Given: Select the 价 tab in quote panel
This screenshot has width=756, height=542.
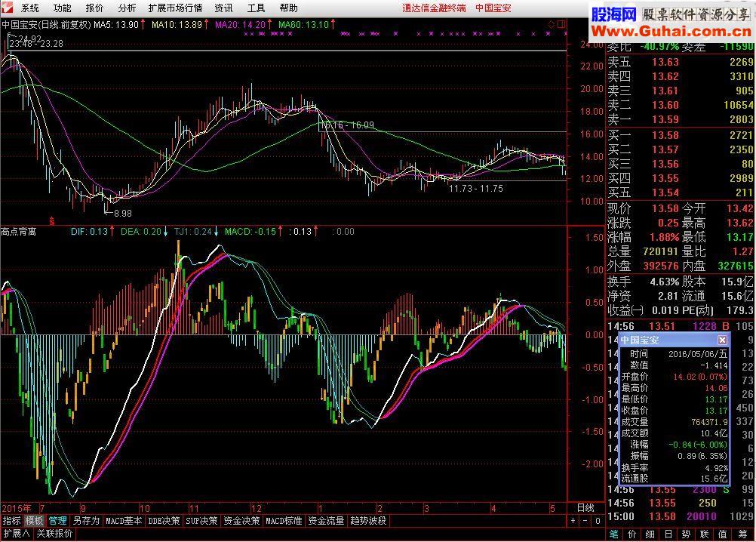Looking at the screenshot, I should (x=632, y=534).
